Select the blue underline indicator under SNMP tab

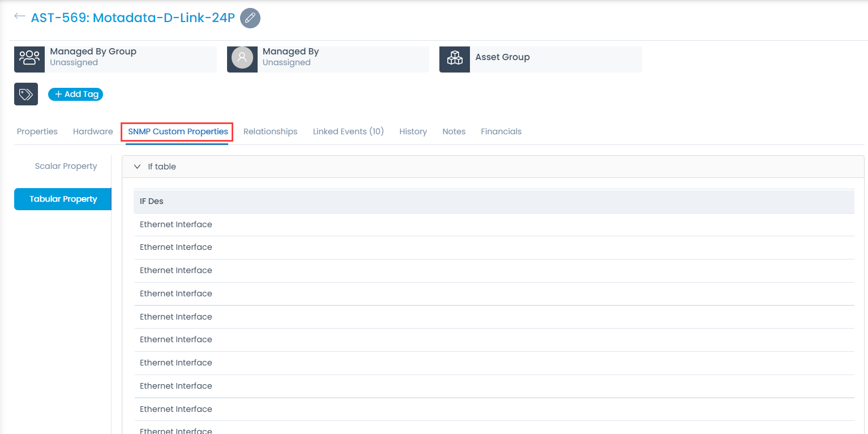[x=177, y=143]
